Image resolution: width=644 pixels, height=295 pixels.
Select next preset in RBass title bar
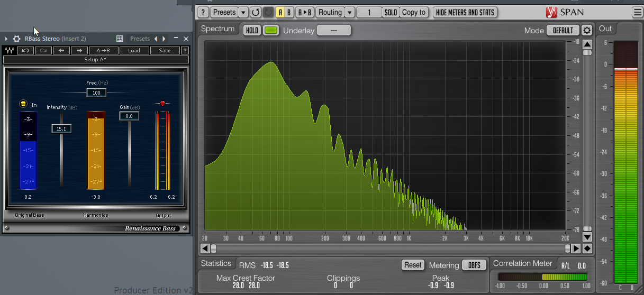[164, 39]
